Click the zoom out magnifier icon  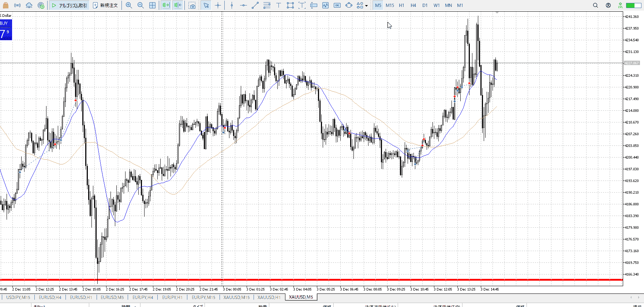[x=141, y=5]
